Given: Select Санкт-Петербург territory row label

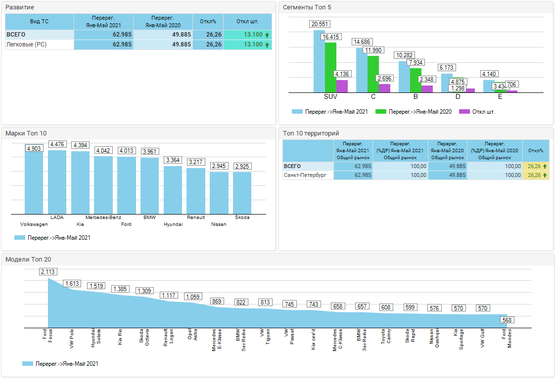Looking at the screenshot, I should click(x=302, y=175).
